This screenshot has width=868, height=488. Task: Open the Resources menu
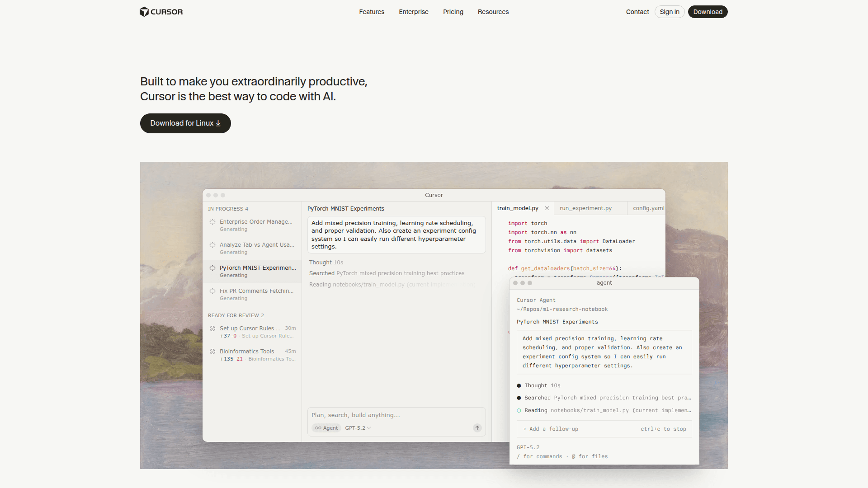pyautogui.click(x=493, y=12)
